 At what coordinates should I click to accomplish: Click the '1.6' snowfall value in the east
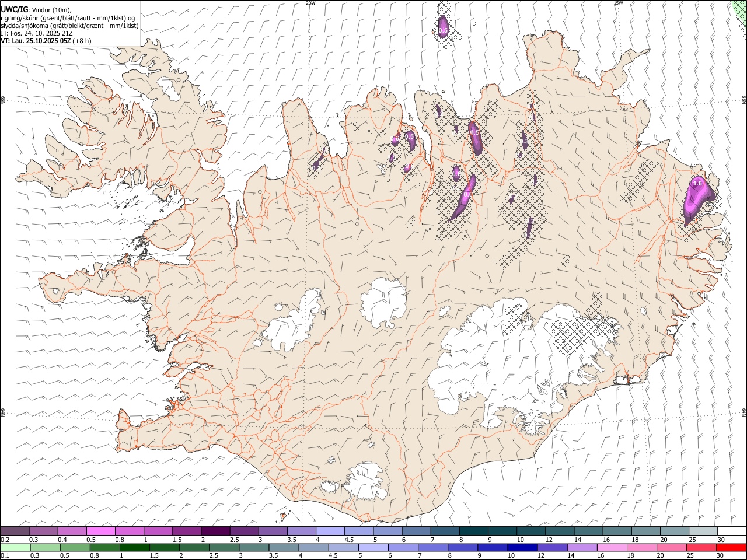[x=697, y=184]
